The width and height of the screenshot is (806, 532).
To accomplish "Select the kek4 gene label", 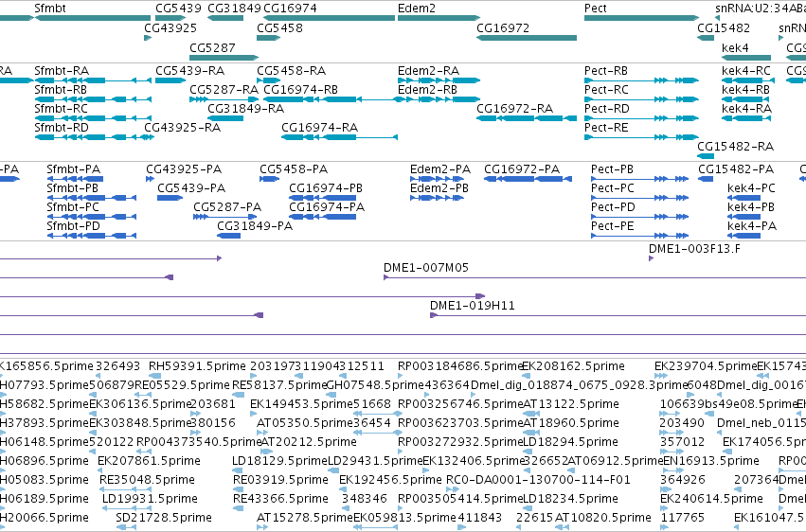I will coord(735,47).
